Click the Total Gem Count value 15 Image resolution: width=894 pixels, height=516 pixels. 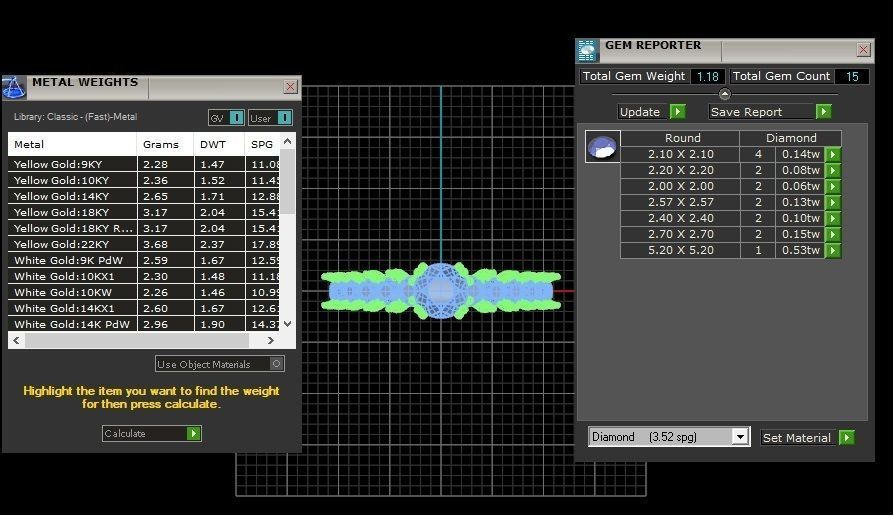coord(852,76)
